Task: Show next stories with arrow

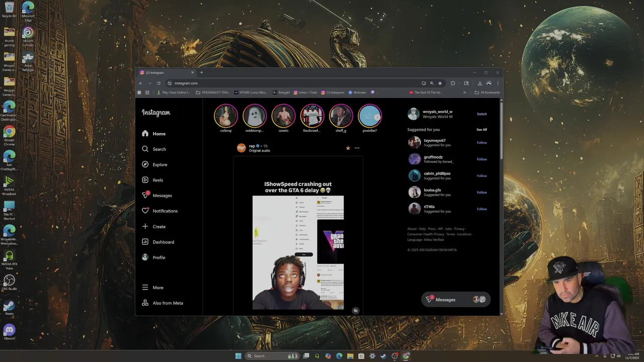Action: tap(377, 117)
